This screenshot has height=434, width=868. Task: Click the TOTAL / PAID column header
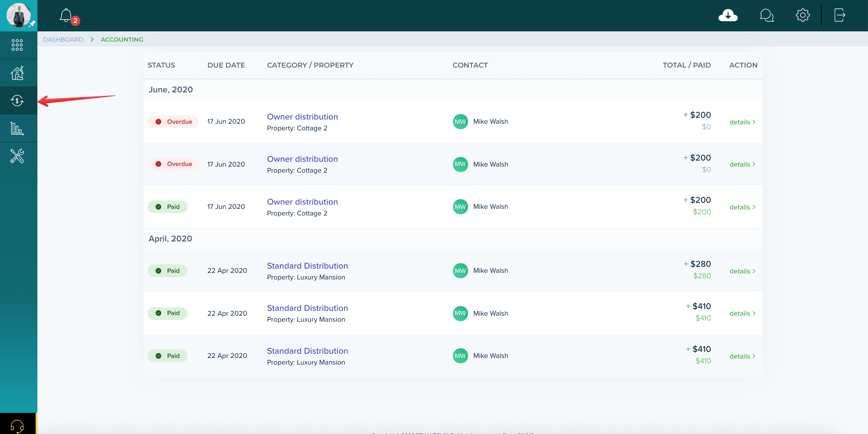pyautogui.click(x=687, y=65)
